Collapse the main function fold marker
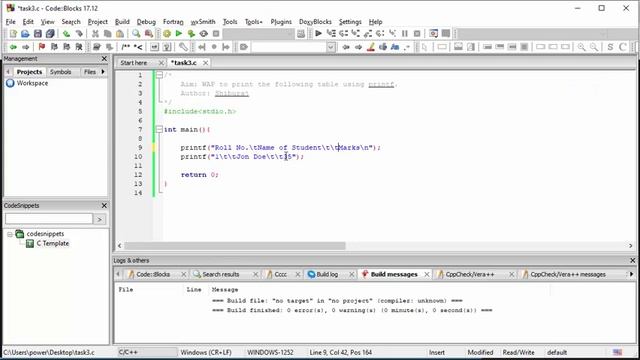The height and width of the screenshot is (360, 640). [x=159, y=129]
